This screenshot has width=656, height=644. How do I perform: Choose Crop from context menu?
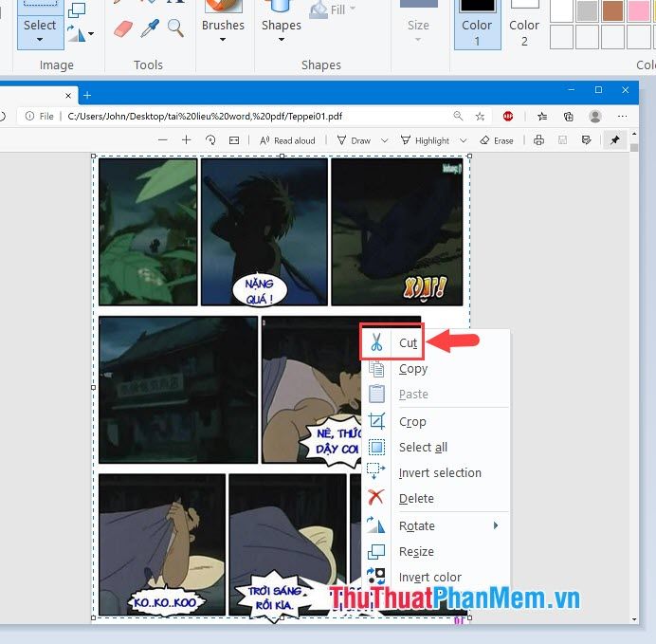click(x=435, y=421)
